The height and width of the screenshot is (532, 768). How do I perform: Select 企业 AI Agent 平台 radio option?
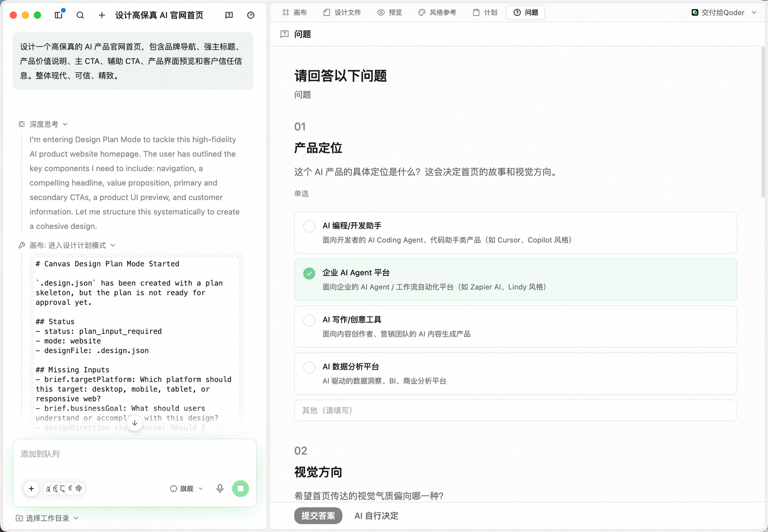(309, 273)
